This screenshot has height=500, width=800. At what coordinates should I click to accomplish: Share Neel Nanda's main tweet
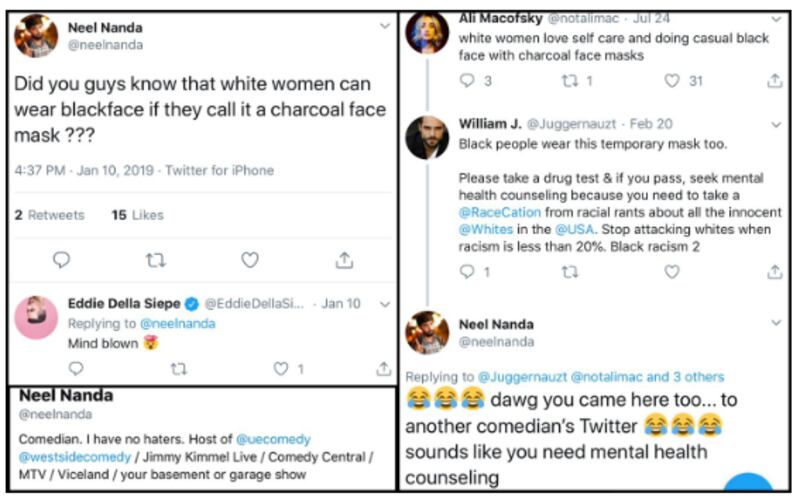point(344,260)
